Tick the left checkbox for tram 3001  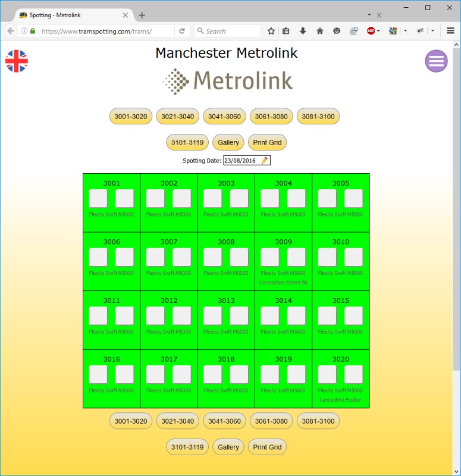pos(98,199)
